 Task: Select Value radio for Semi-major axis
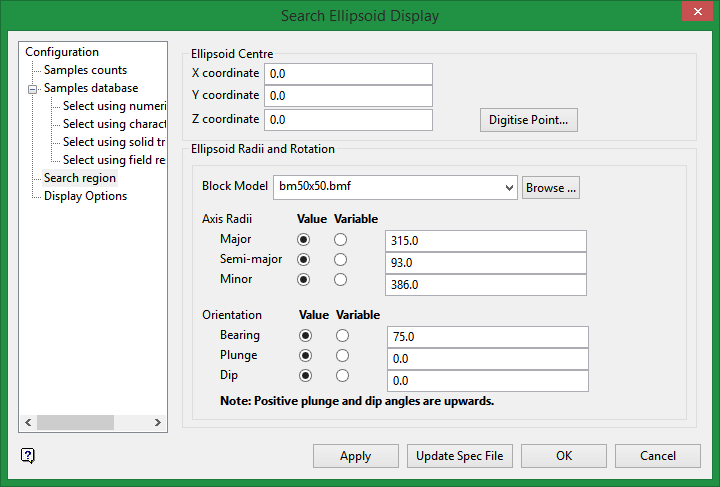(304, 260)
